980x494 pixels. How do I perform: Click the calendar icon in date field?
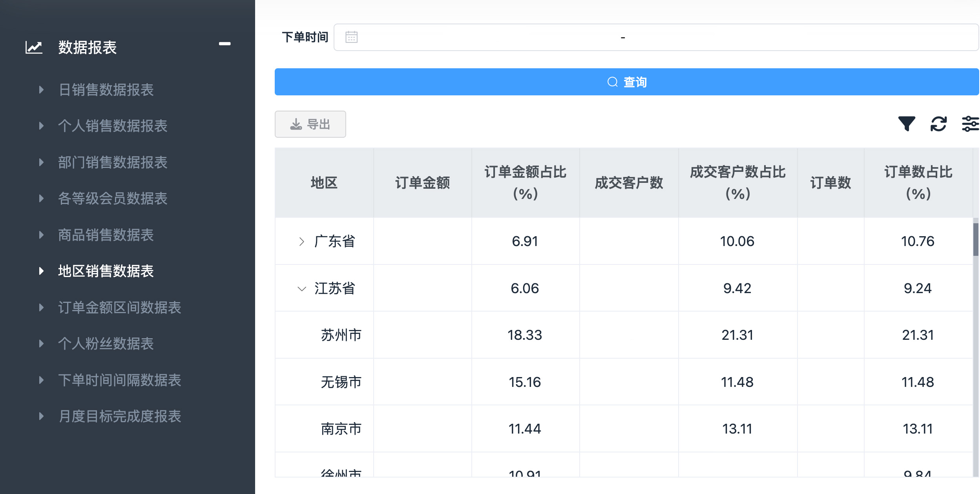click(x=351, y=37)
